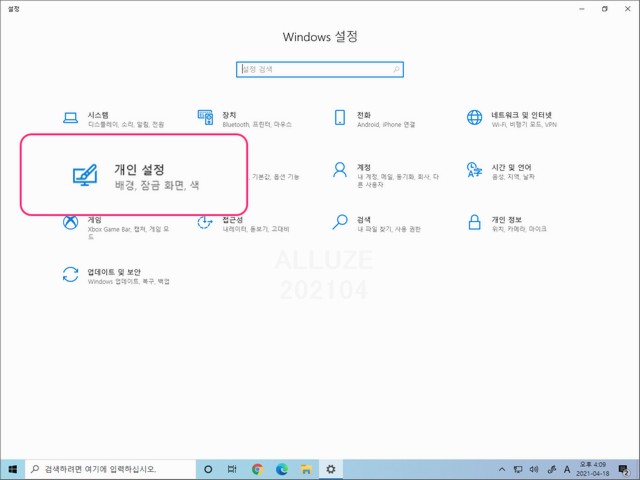Open the 검색 magnifier settings tile

point(376,224)
